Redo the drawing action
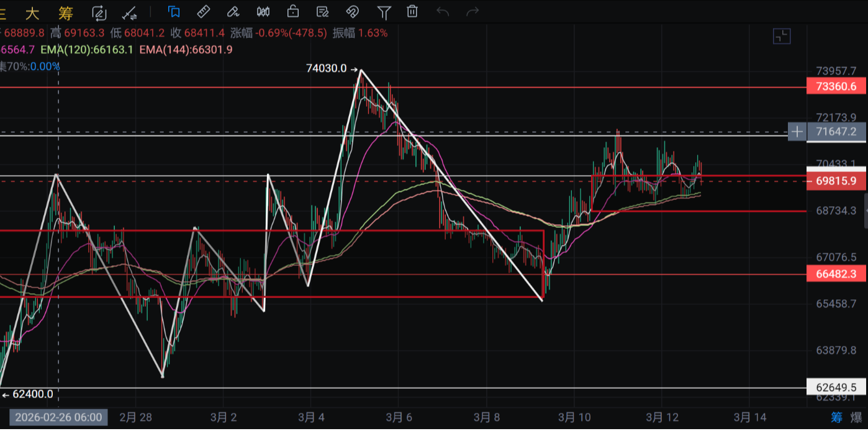 pyautogui.click(x=472, y=12)
